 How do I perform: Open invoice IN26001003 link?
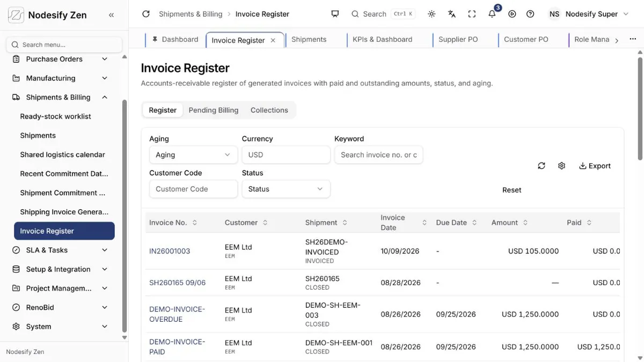170,251
